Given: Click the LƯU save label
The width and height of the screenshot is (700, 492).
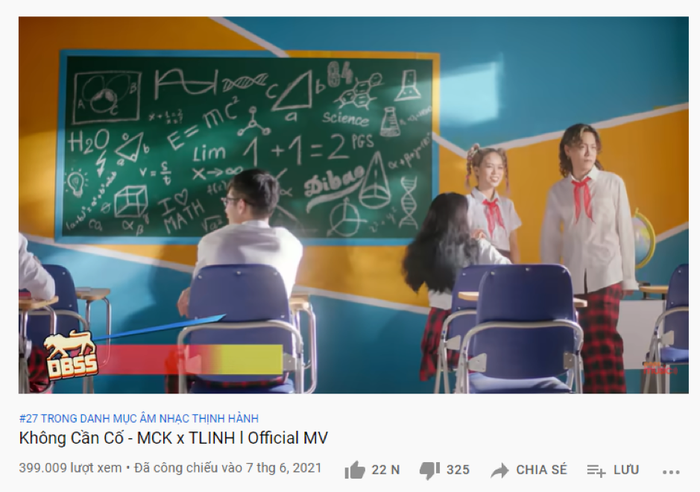Looking at the screenshot, I should tap(626, 470).
